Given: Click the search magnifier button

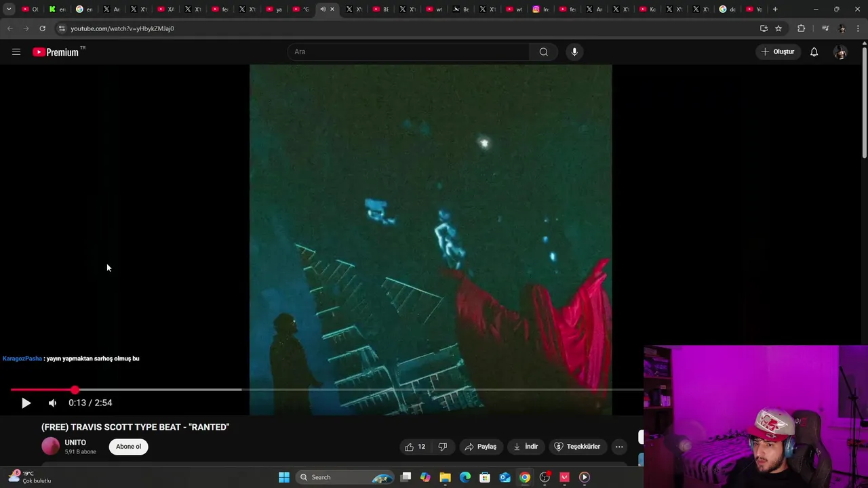Looking at the screenshot, I should tap(543, 52).
